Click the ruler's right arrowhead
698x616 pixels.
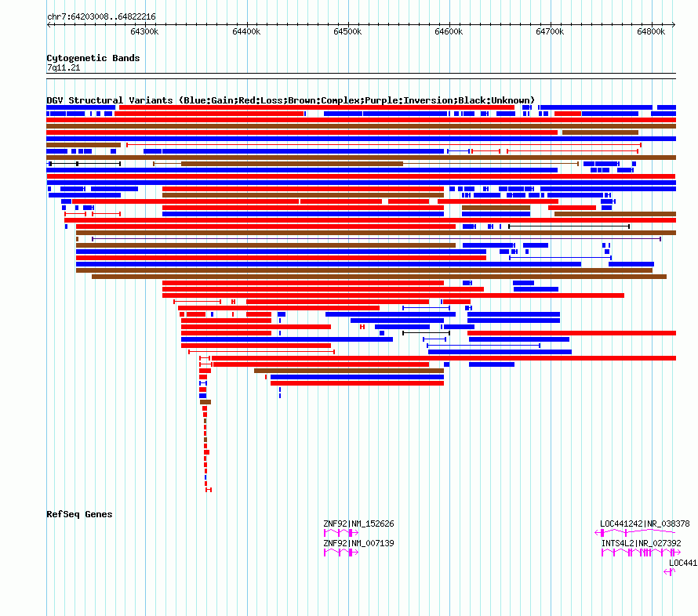[x=674, y=24]
